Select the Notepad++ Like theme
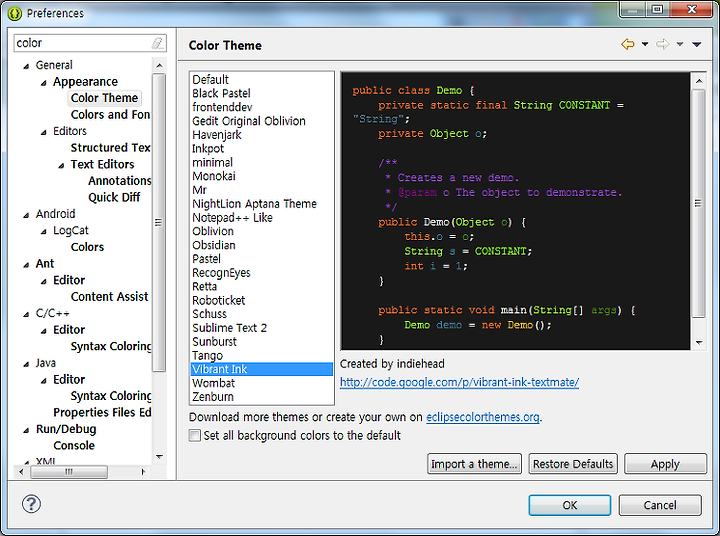The height and width of the screenshot is (536, 720). [x=262, y=217]
